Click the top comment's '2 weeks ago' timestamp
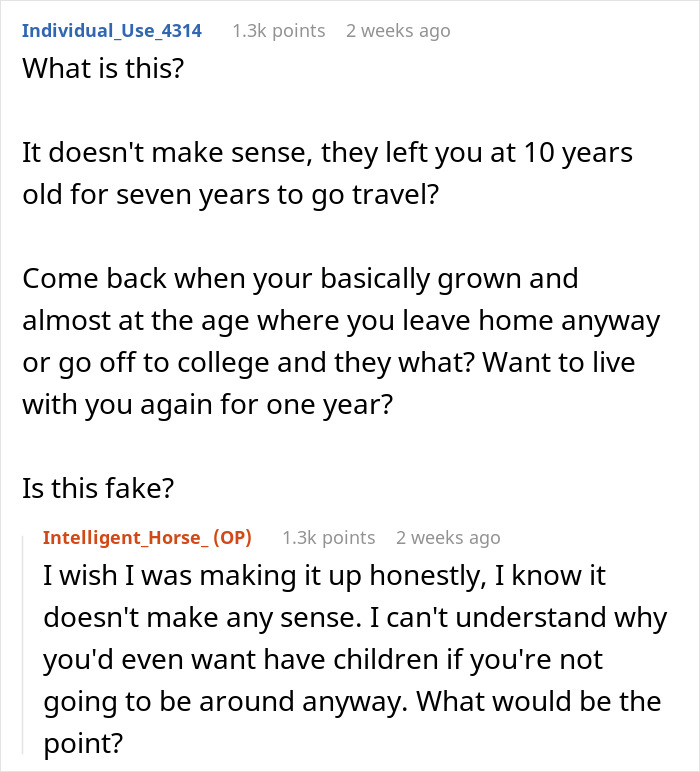 [398, 31]
